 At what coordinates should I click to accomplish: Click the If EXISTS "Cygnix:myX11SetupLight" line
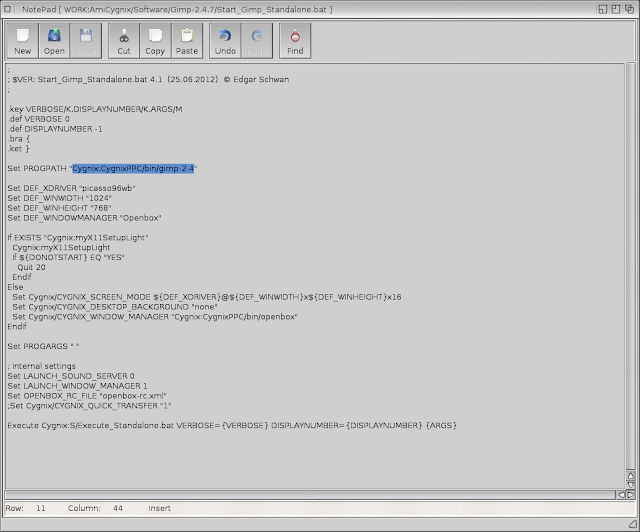[78, 238]
